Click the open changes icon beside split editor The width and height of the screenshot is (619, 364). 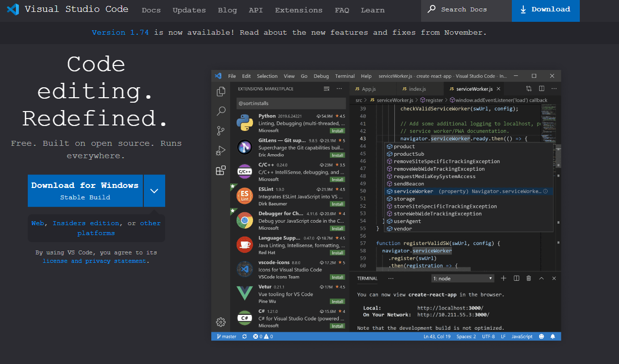point(529,89)
